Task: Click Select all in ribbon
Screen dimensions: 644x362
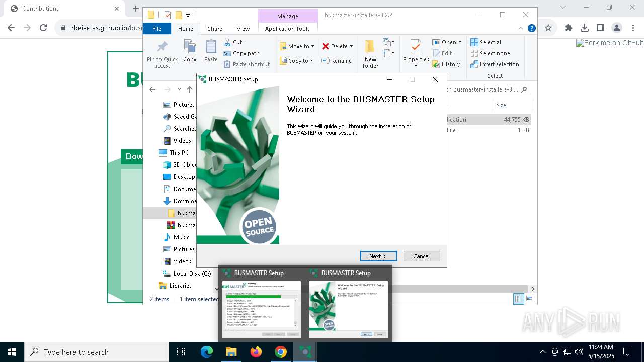Action: [x=487, y=42]
